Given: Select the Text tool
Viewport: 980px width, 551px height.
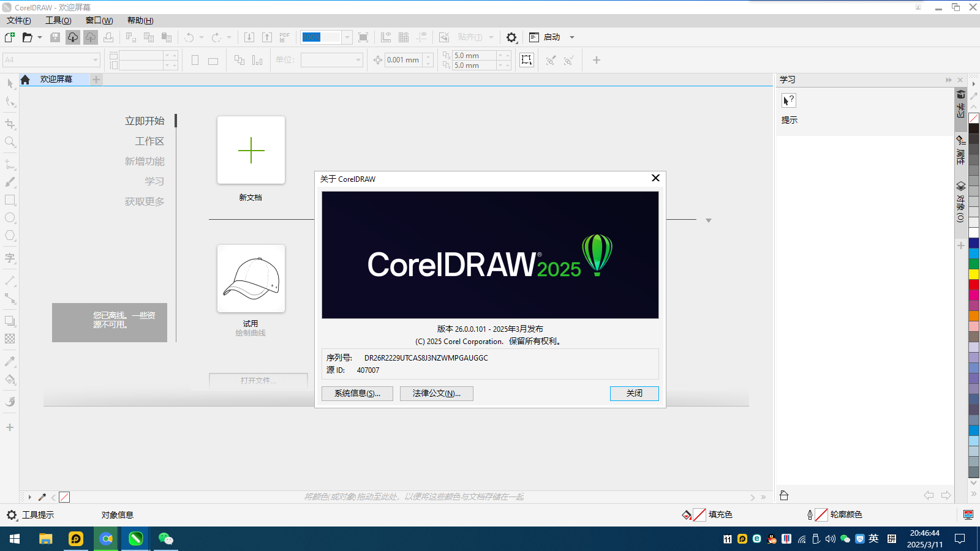Looking at the screenshot, I should coord(10,258).
